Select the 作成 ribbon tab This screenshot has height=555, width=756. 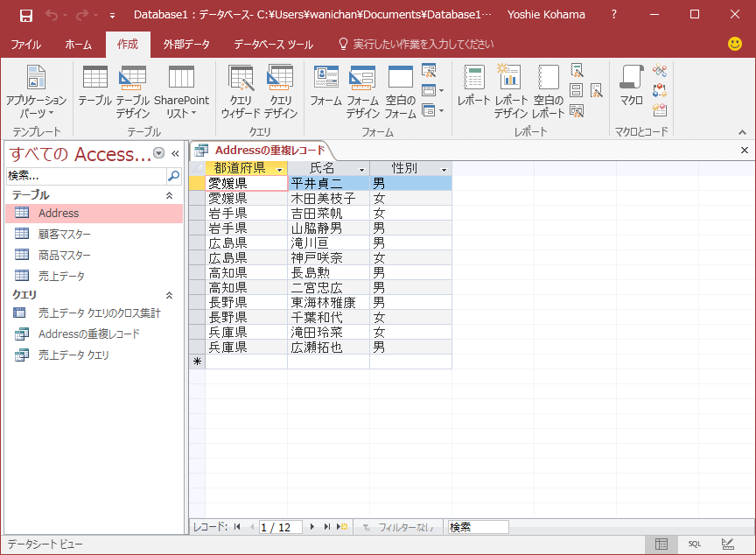[x=128, y=45]
